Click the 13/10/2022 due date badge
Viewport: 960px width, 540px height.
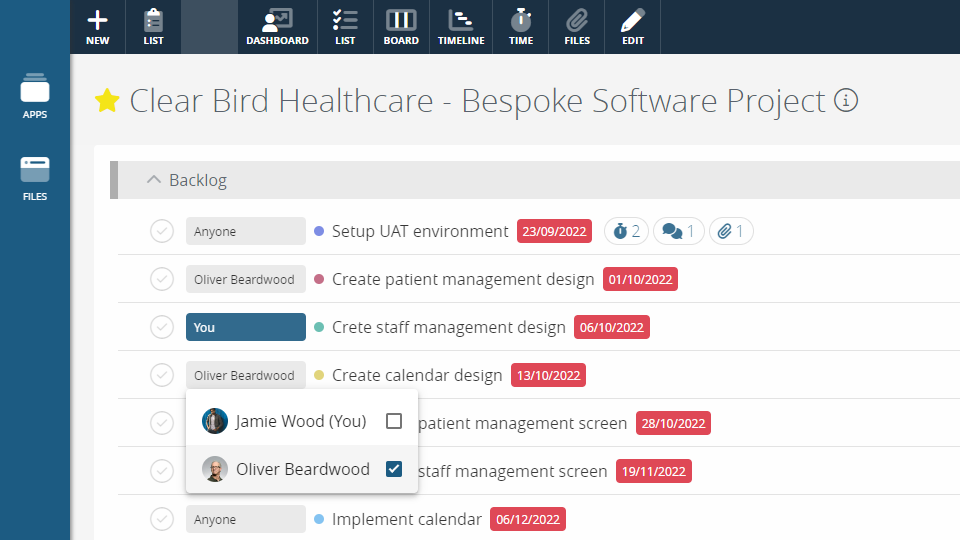click(548, 376)
